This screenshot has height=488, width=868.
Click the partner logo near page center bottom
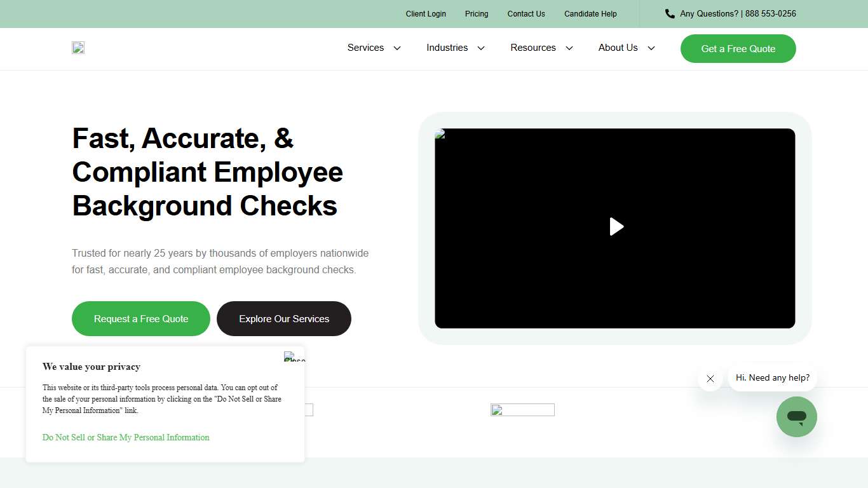pos(522,410)
